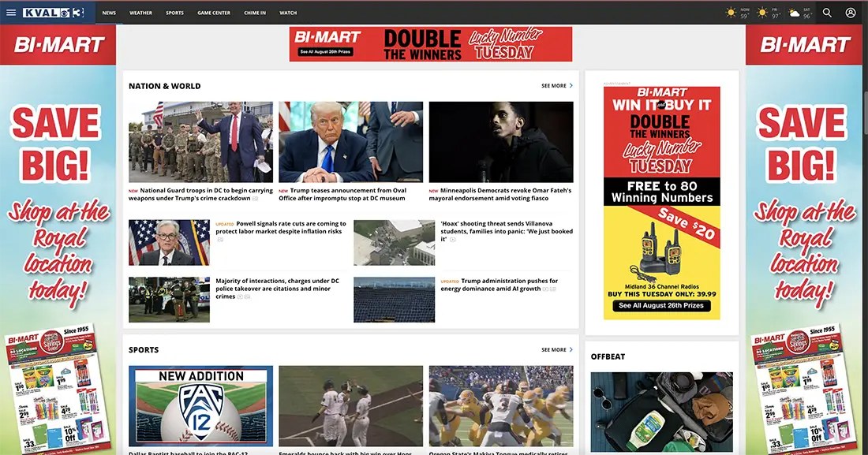Open the Emeralds baseball players thumbnail

pyautogui.click(x=350, y=406)
